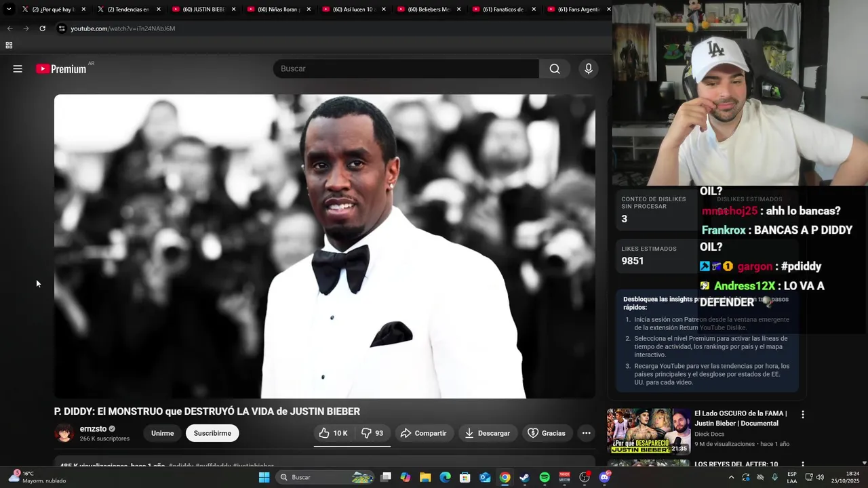The image size is (868, 488).
Task: Switch to the Tendencias en X tab
Action: pyautogui.click(x=129, y=9)
